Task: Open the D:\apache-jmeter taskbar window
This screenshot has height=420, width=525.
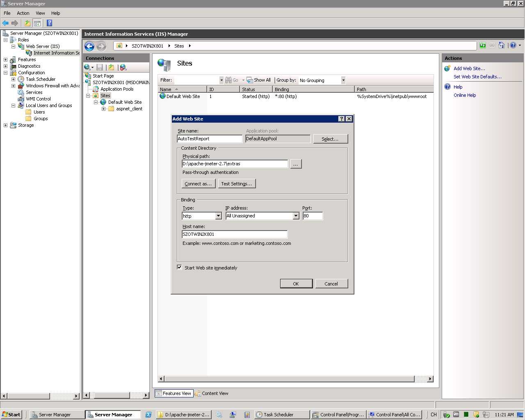Action: coord(184,415)
